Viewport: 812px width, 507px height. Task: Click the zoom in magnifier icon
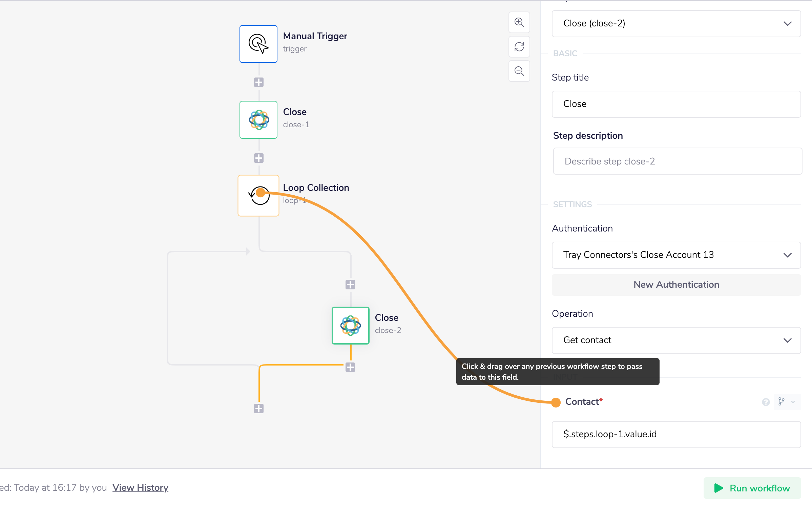(519, 23)
